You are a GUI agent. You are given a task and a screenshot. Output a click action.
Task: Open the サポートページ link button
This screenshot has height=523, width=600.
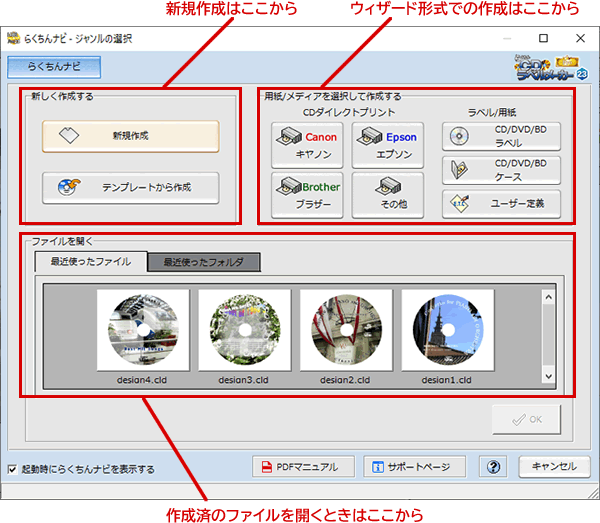(x=414, y=466)
